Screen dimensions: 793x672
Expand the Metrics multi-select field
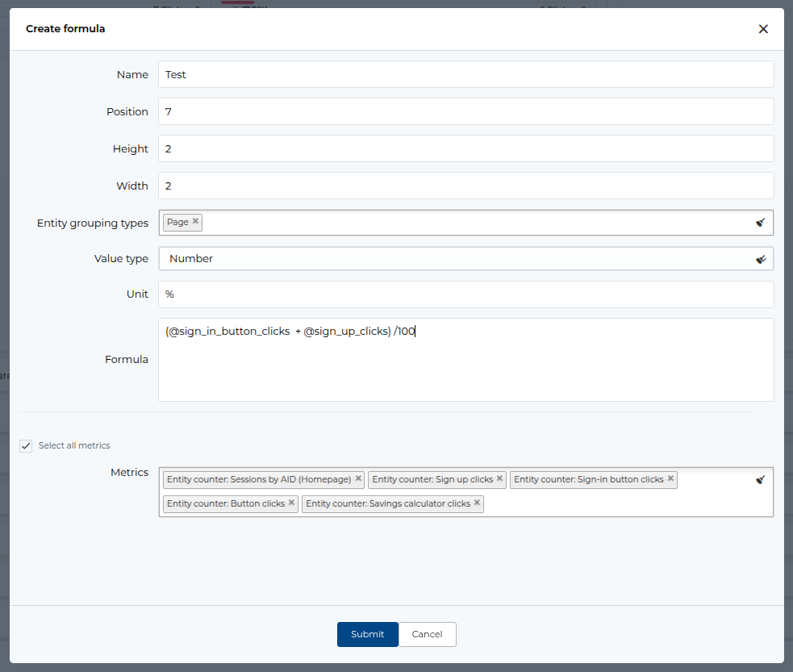(621, 503)
